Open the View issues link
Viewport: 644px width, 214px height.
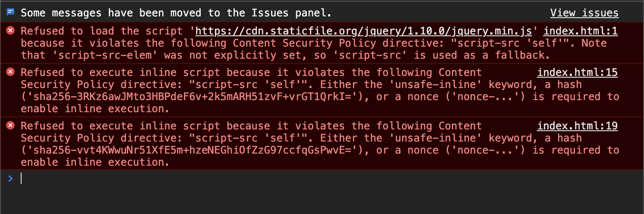click(x=584, y=13)
